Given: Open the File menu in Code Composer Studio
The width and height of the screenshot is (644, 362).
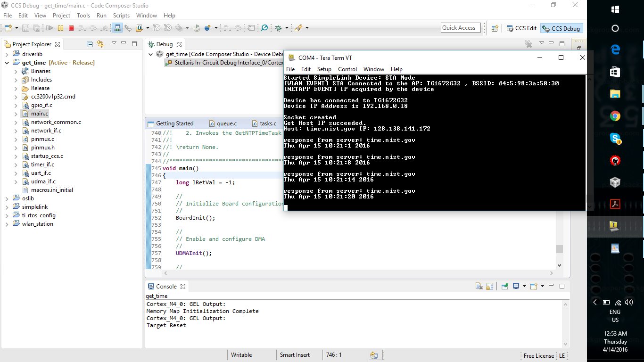Looking at the screenshot, I should coord(8,16).
